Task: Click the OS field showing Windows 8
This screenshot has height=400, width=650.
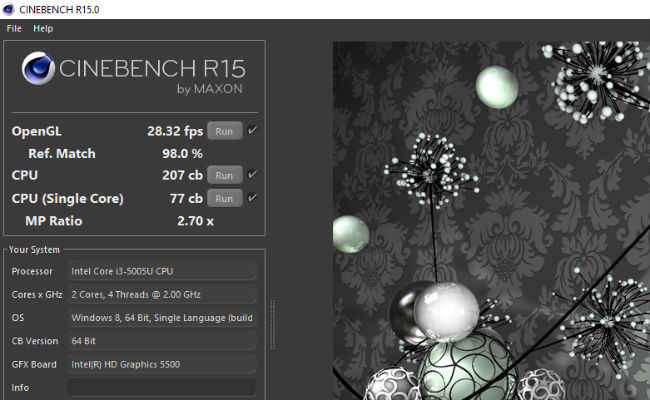Action: tap(162, 318)
